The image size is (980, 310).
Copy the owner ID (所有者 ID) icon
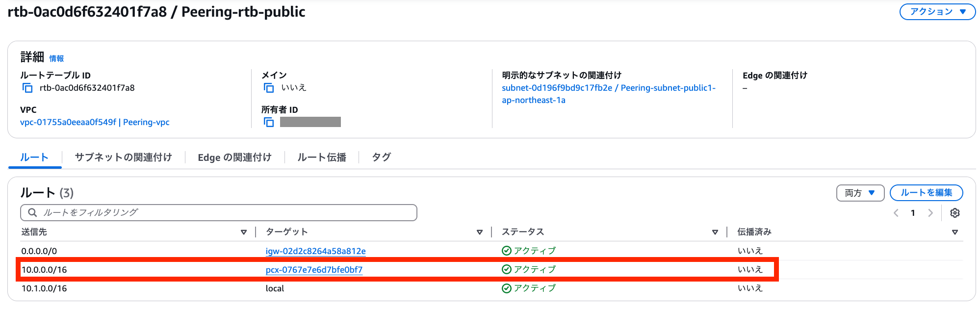pyautogui.click(x=269, y=122)
